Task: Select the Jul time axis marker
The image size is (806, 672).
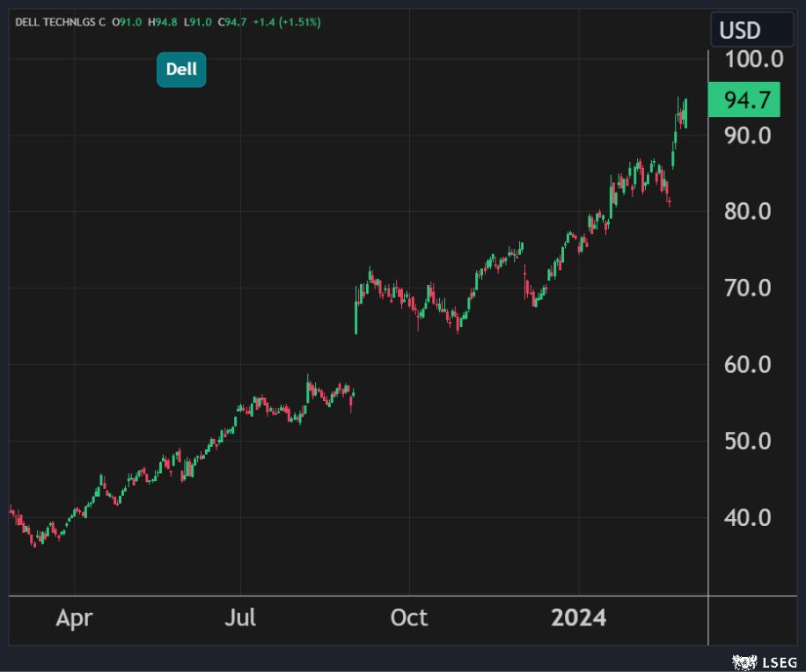Action: pos(240,618)
